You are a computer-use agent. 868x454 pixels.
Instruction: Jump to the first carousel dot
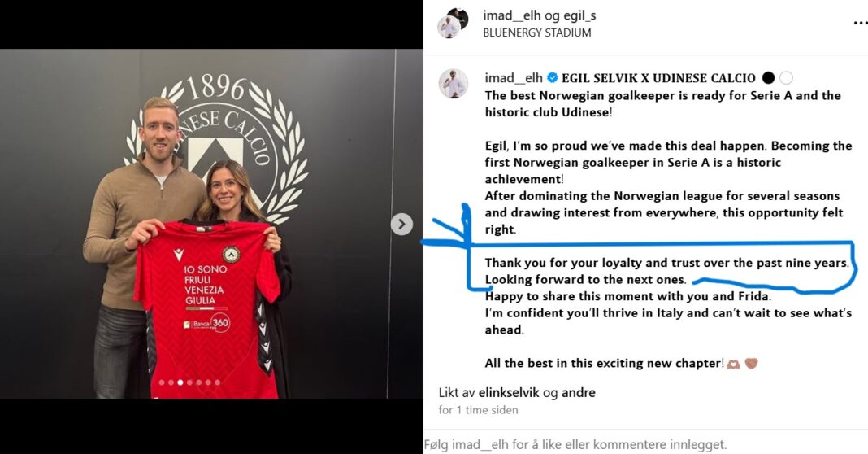162,382
